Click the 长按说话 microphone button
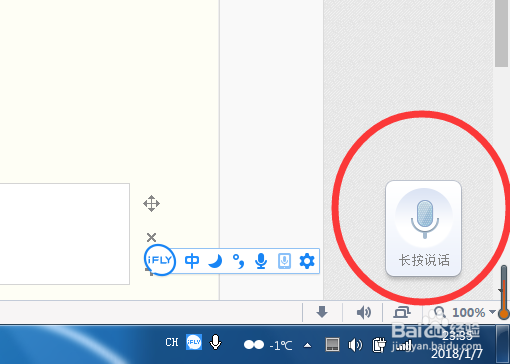The height and width of the screenshot is (364, 510). coord(423,228)
